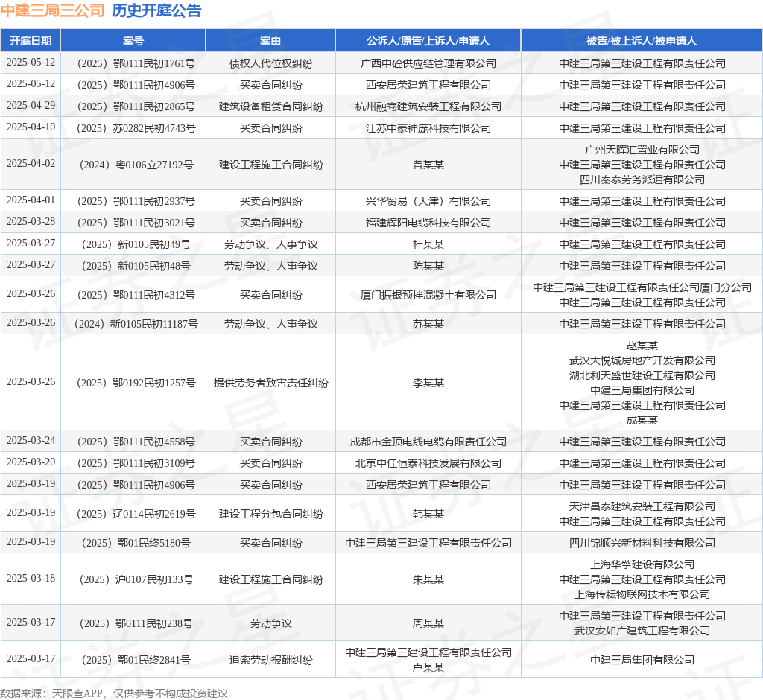Screen dimensions: 763x700
Task: Click plaintiff 福建辉阳电缆科技有限公司
Action: coord(428,223)
